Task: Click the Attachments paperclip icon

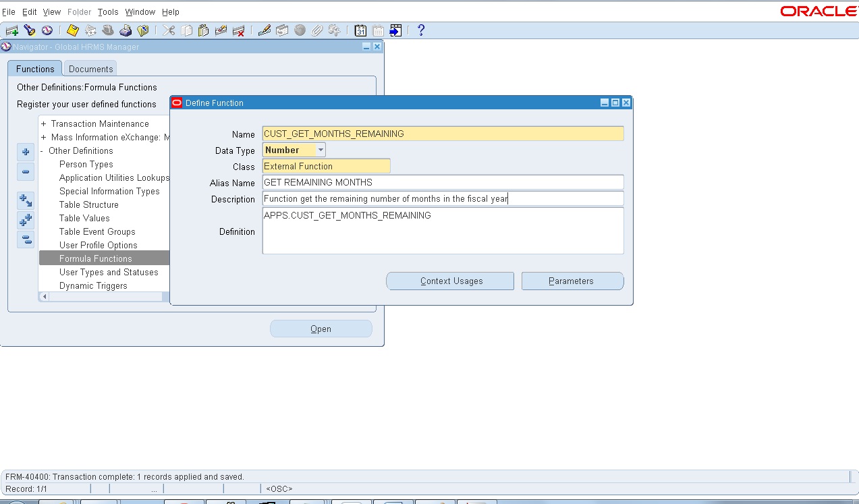Action: click(317, 30)
